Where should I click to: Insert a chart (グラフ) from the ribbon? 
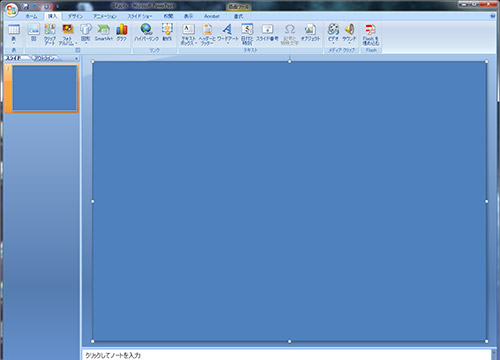pos(122,33)
